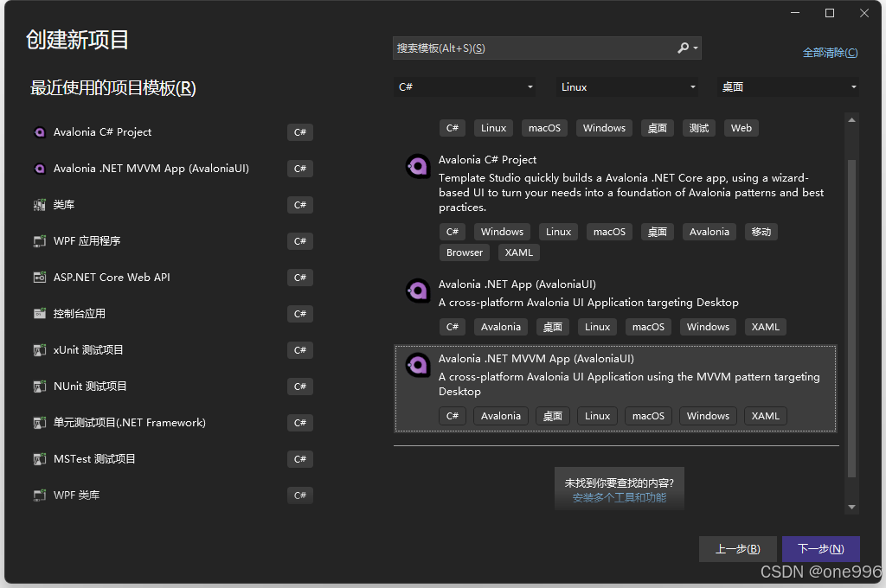Click the xUnit 测试项目 template icon
This screenshot has width=886, height=588.
point(40,350)
